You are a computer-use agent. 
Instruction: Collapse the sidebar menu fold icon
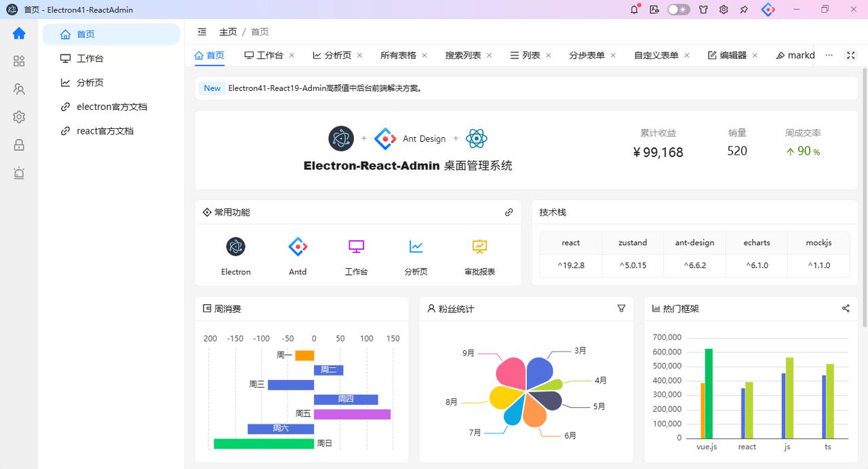[202, 32]
